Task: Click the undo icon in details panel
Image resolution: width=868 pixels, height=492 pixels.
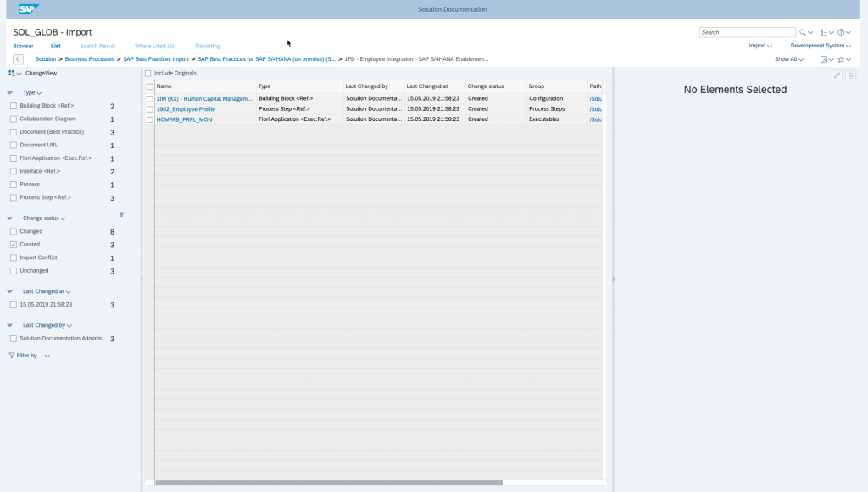Action: tap(851, 75)
